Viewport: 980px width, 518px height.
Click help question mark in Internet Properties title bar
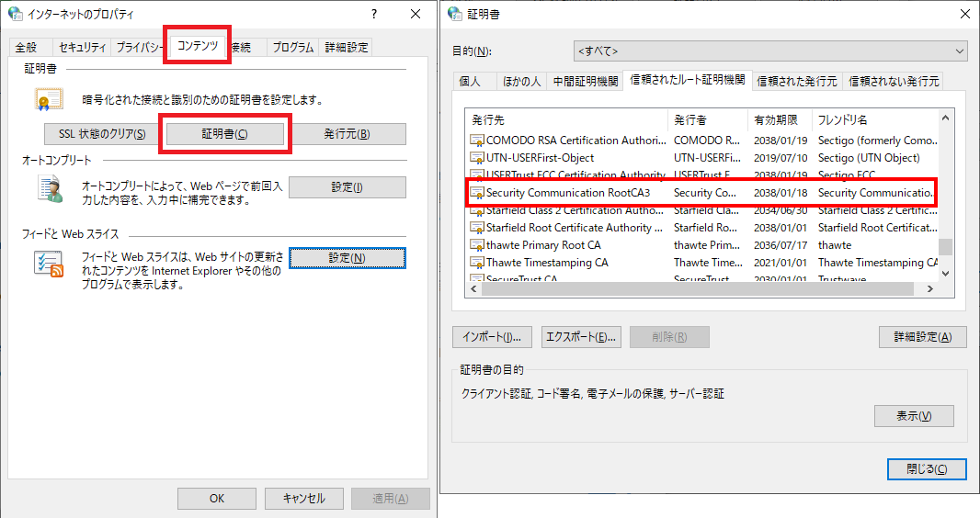(373, 14)
